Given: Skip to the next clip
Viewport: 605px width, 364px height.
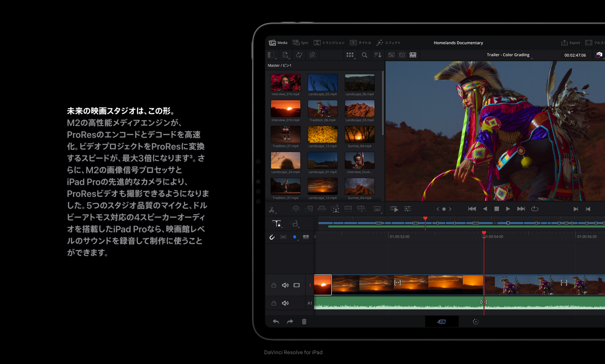Looking at the screenshot, I should point(521,209).
